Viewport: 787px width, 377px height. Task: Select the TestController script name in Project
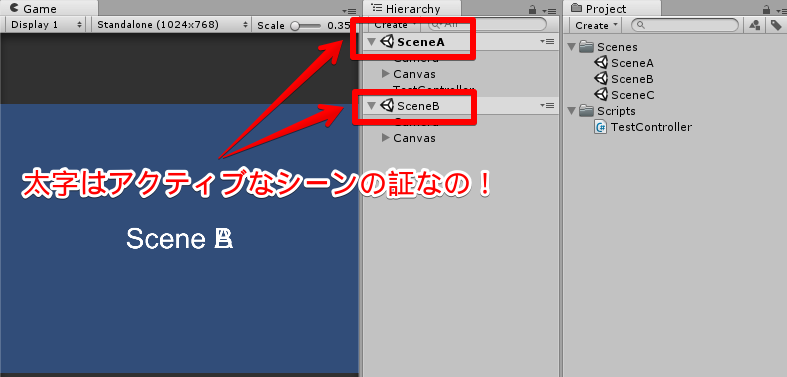point(651,127)
